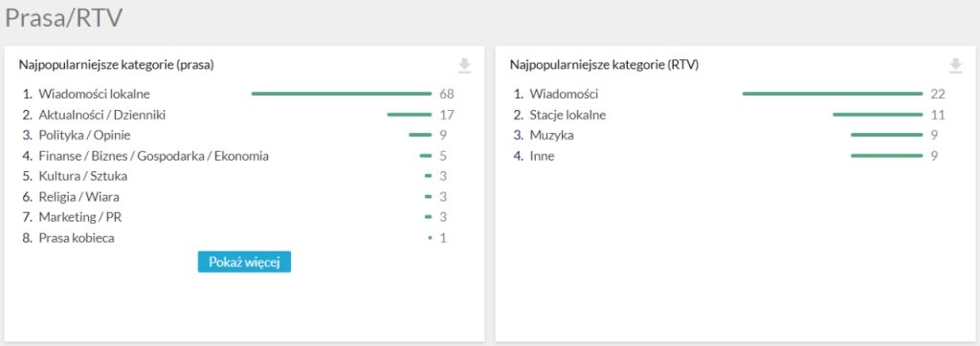Click the Najpopularniejsze kategorie (RTV) heading
980x346 pixels.
605,64
